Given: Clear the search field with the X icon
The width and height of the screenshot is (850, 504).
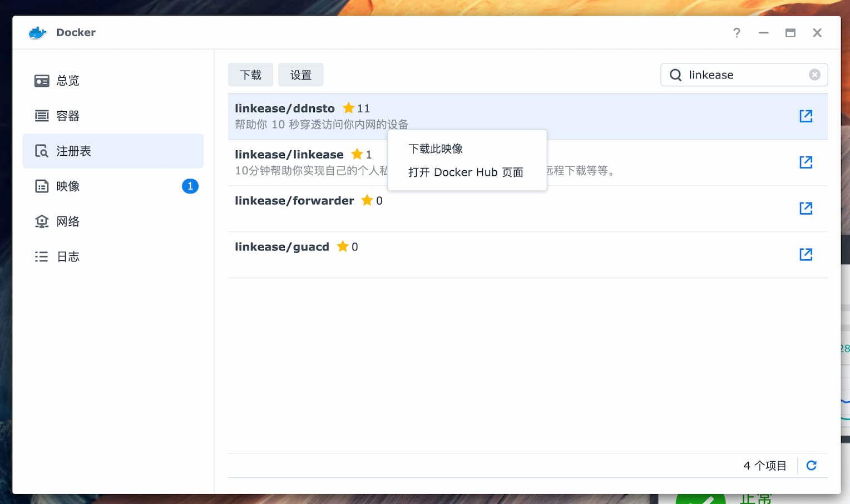Looking at the screenshot, I should click(814, 75).
